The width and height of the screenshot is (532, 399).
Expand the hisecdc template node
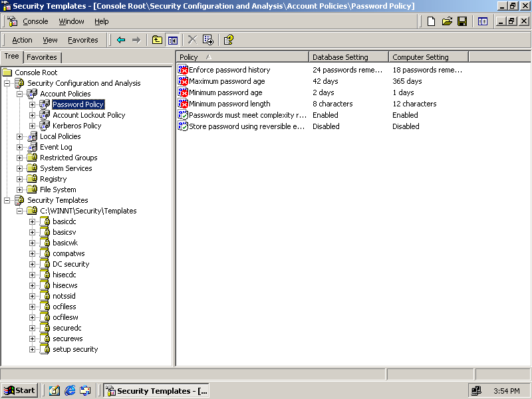33,275
